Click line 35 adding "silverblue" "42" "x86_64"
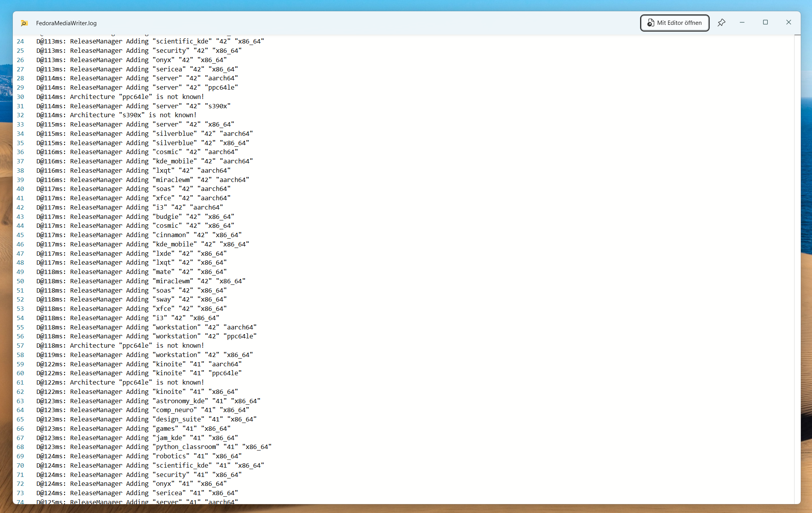The width and height of the screenshot is (812, 513). click(x=143, y=143)
